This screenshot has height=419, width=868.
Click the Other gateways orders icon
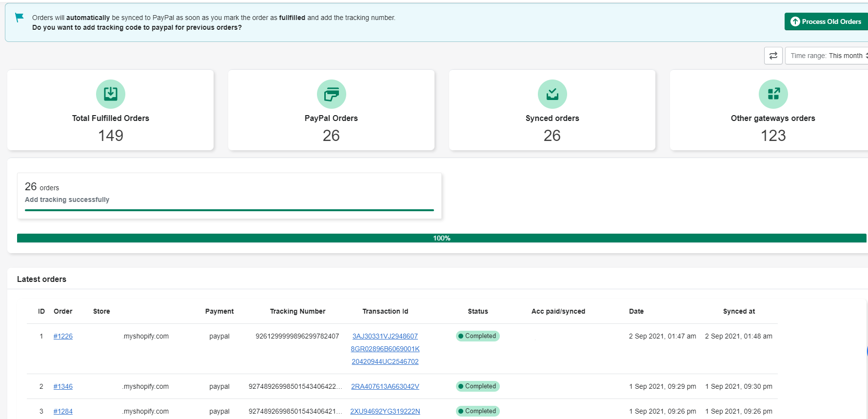[773, 94]
